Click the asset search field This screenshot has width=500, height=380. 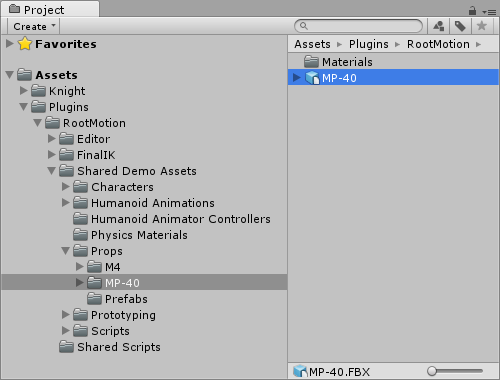(359, 26)
